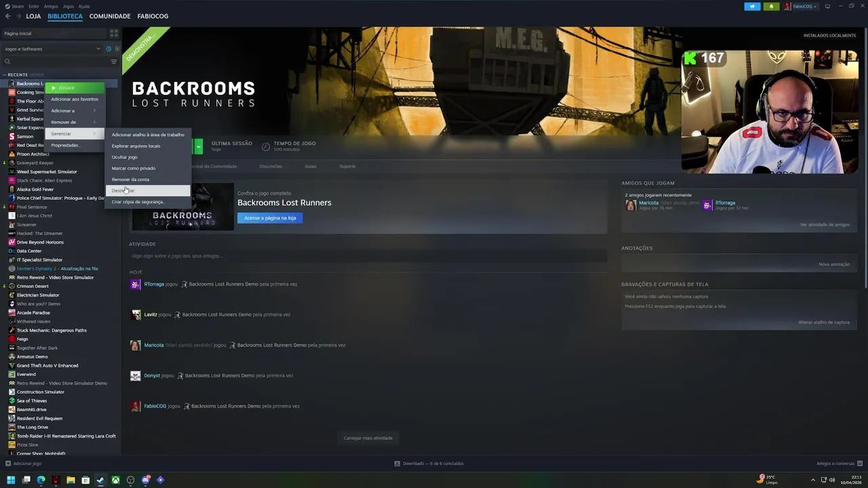Click volume icon in the system tray

(833, 480)
